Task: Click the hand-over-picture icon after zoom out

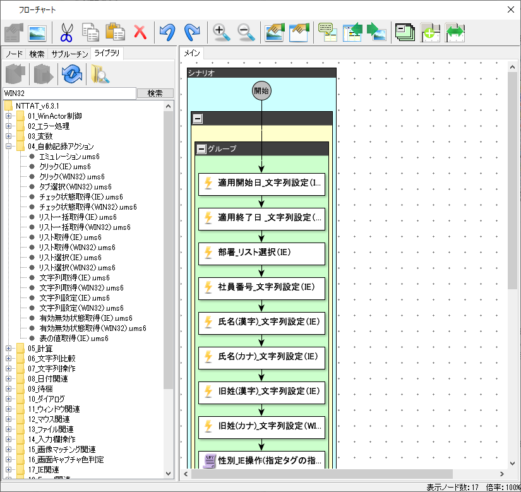Action: click(275, 33)
